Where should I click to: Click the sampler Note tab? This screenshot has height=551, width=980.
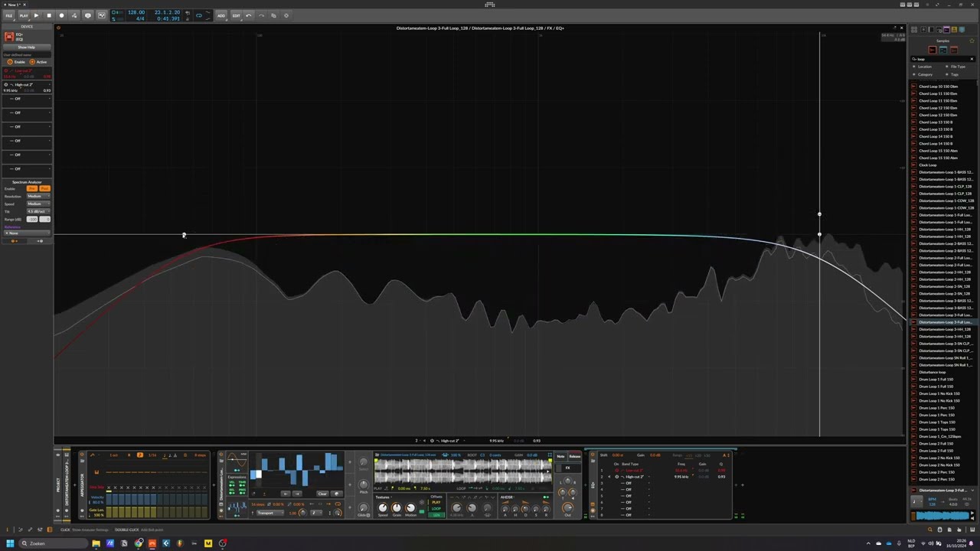(561, 456)
